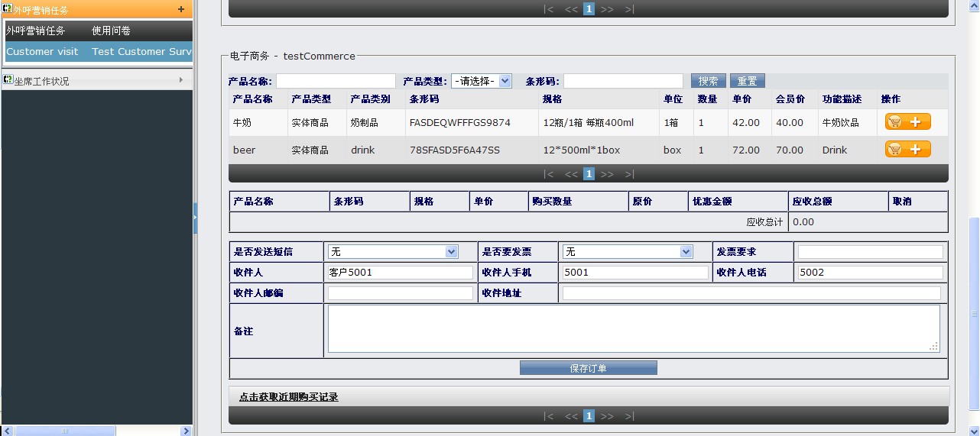Viewport: 980px width, 436px height.
Task: Collapse the left sidebar using the splitter handle
Action: pyautogui.click(x=195, y=218)
